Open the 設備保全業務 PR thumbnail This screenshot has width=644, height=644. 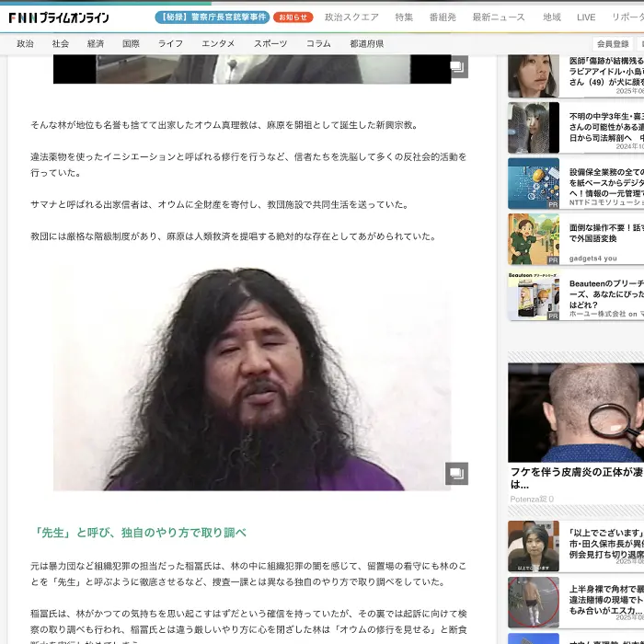pos(533,184)
